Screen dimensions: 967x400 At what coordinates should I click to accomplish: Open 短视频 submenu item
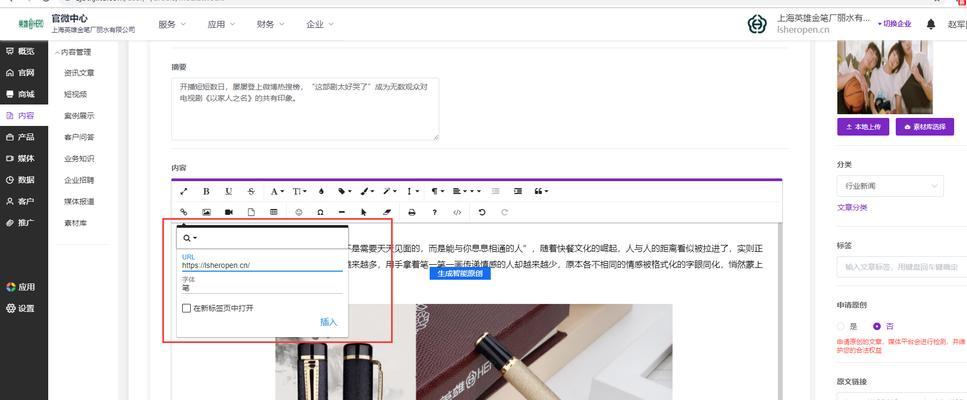click(x=75, y=94)
